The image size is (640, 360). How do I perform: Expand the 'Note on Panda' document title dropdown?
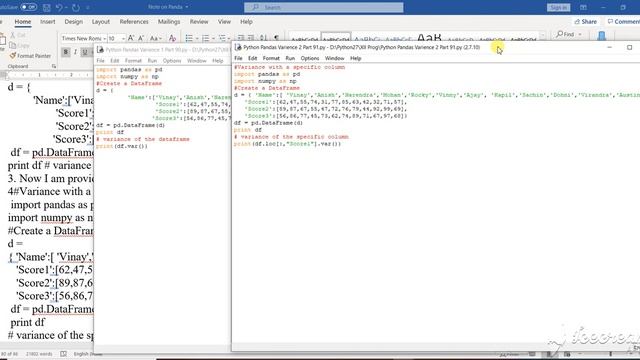(187, 7)
